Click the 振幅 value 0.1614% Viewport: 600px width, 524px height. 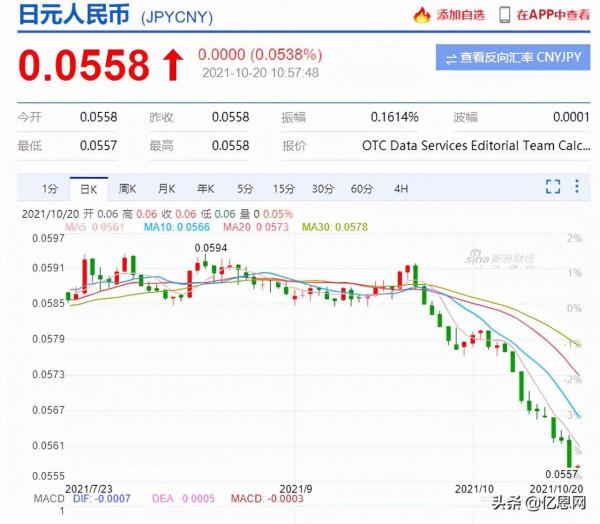click(395, 117)
